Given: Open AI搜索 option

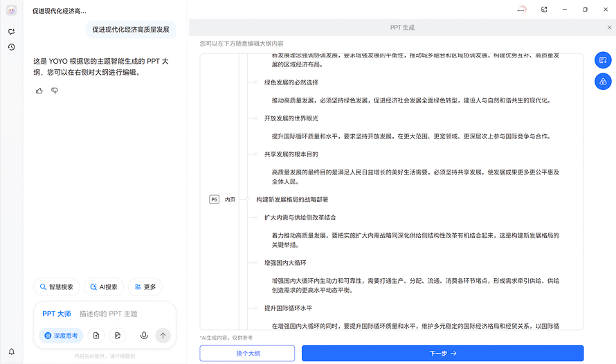Looking at the screenshot, I should click(x=104, y=287).
